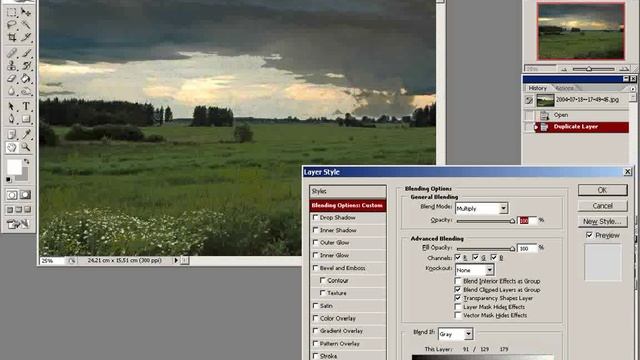Select the Type tool
The image size is (640, 360).
point(26,106)
